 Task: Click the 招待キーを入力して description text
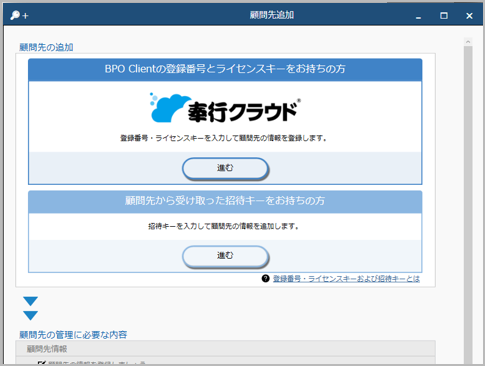pyautogui.click(x=223, y=226)
